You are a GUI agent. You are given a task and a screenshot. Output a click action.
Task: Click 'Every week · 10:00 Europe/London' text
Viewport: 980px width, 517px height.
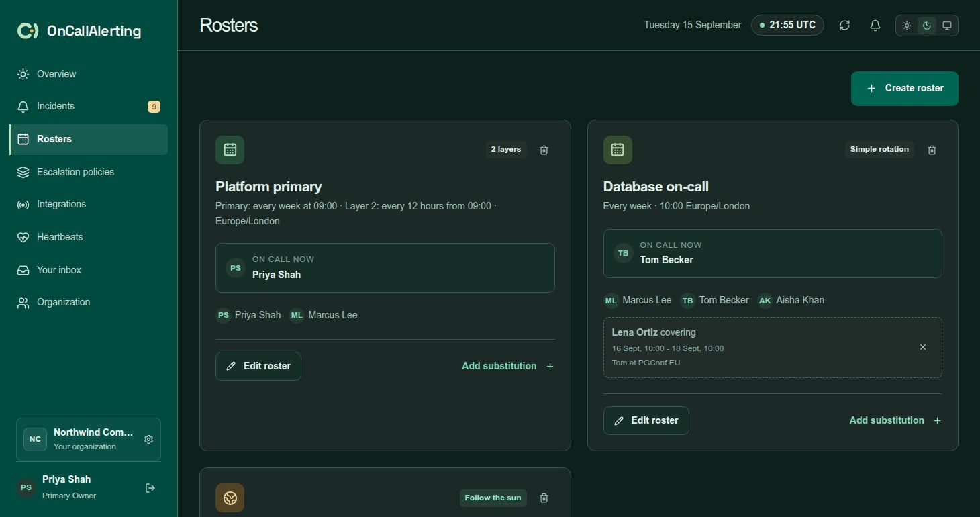tap(677, 206)
